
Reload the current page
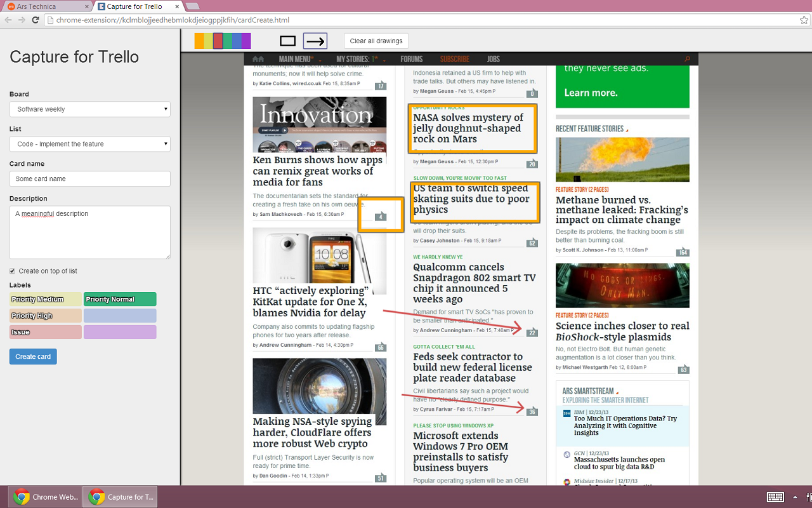[x=36, y=20]
